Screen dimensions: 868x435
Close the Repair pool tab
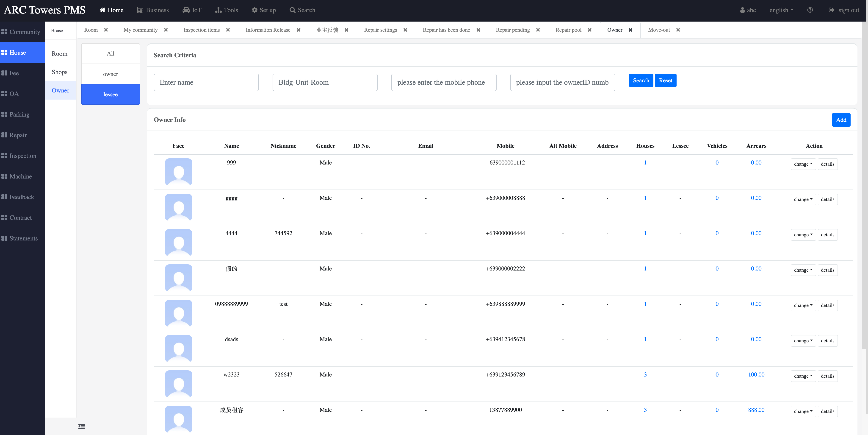[x=590, y=30]
